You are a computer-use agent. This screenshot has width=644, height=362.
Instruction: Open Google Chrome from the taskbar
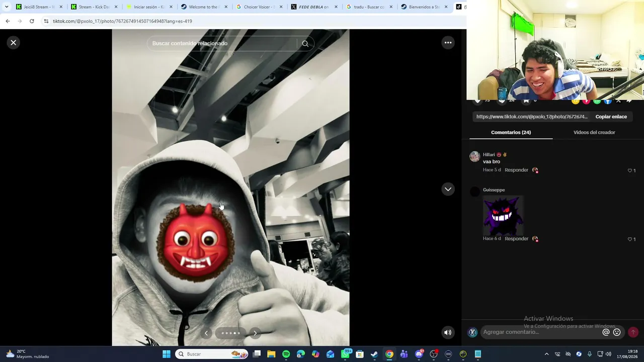pos(389,354)
